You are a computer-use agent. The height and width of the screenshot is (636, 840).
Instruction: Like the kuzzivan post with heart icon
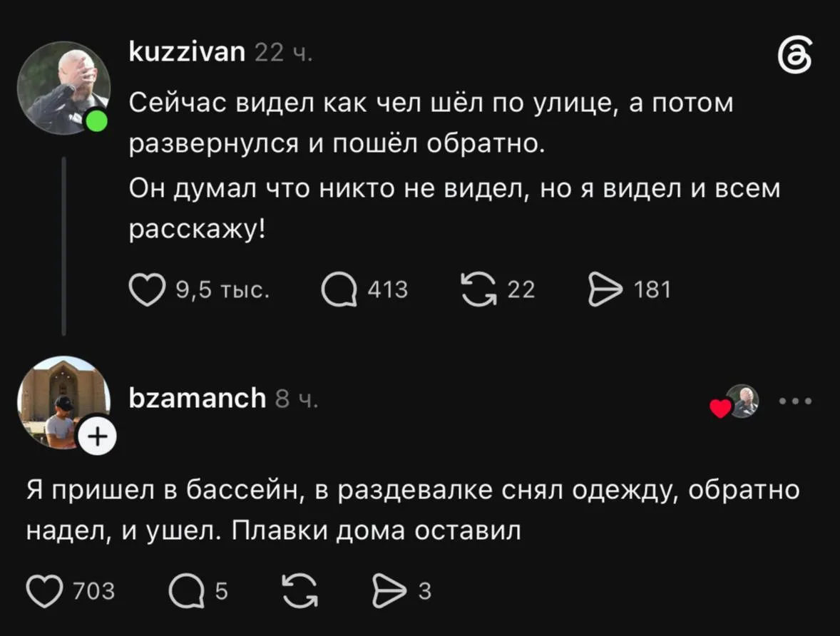coord(147,290)
